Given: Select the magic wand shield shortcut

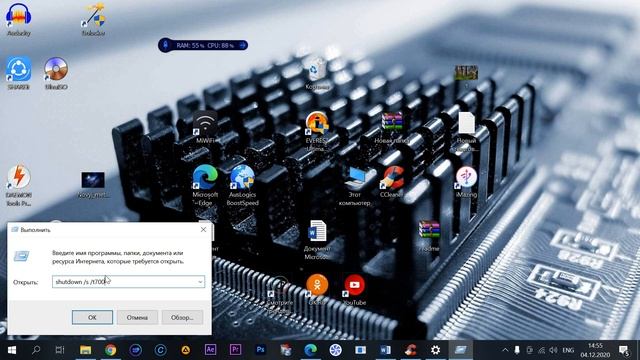Looking at the screenshot, I should pyautogui.click(x=93, y=19).
